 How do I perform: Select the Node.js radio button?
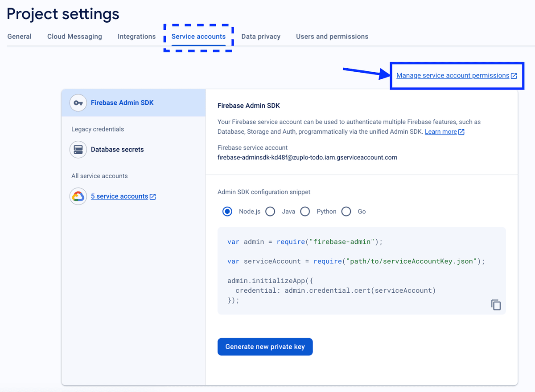coord(227,211)
